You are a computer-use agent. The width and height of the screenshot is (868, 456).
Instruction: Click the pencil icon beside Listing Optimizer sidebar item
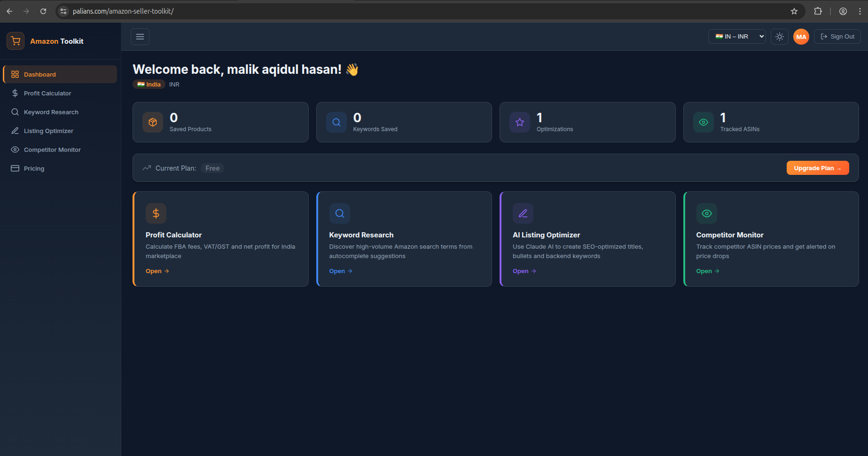[x=15, y=131]
